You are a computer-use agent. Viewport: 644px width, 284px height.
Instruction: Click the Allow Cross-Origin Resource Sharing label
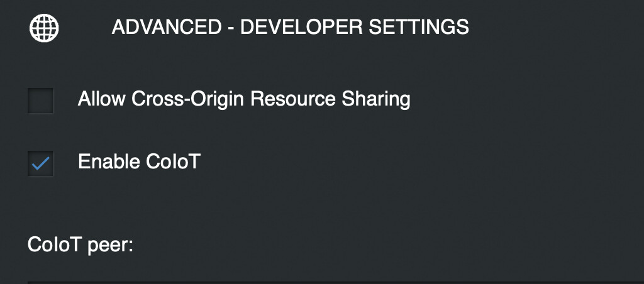[x=243, y=99]
